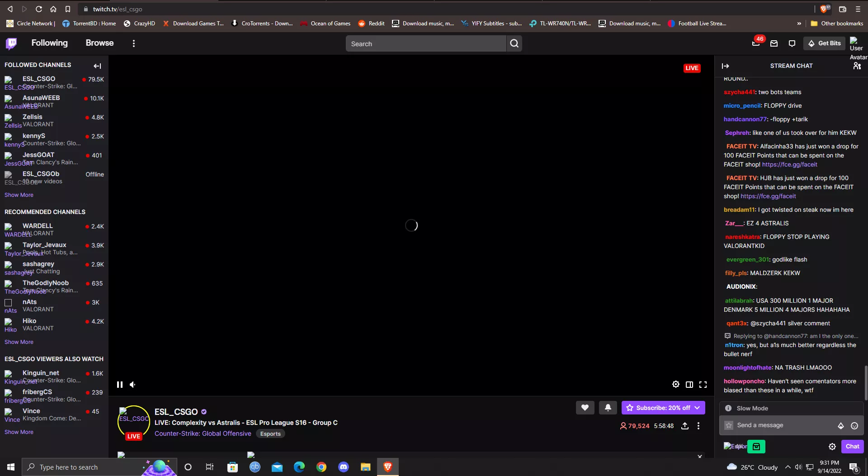
Task: Unmute the stream audio
Action: coord(132,384)
